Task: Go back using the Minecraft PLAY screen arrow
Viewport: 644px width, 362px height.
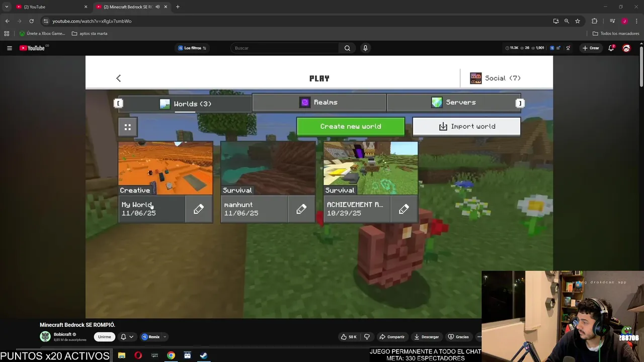Action: tap(118, 78)
